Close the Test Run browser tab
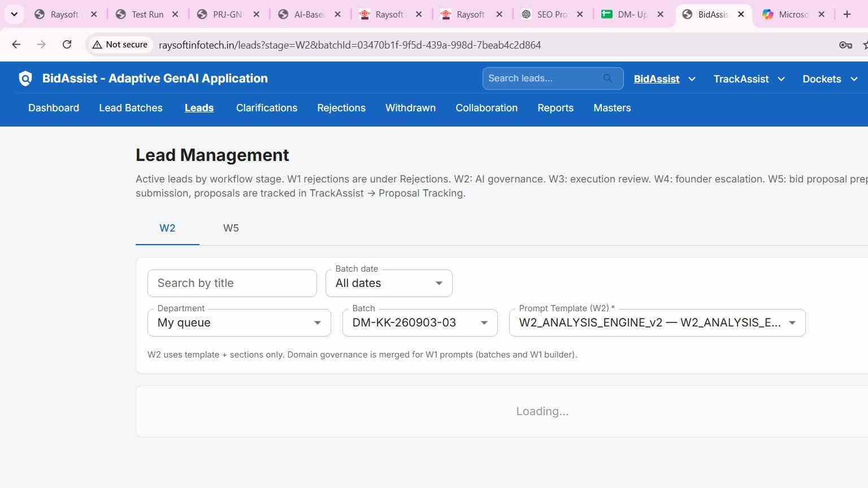 pos(175,14)
